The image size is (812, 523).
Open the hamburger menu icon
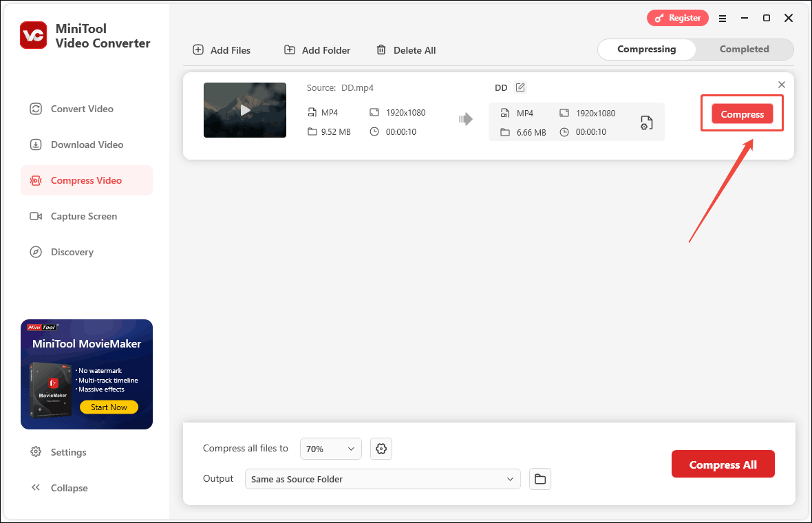point(723,19)
